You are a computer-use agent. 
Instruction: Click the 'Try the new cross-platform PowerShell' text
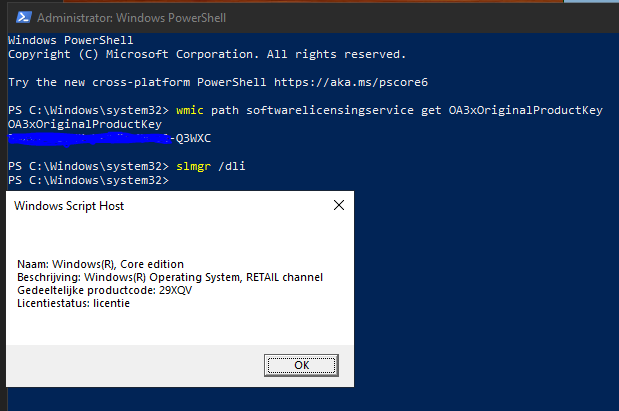137,82
